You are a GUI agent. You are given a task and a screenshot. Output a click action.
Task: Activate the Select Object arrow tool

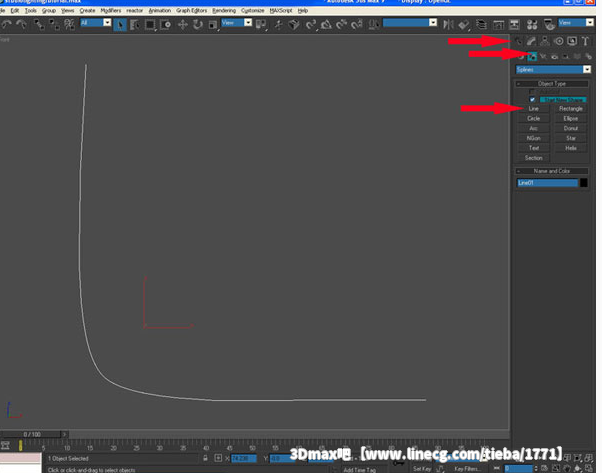120,25
